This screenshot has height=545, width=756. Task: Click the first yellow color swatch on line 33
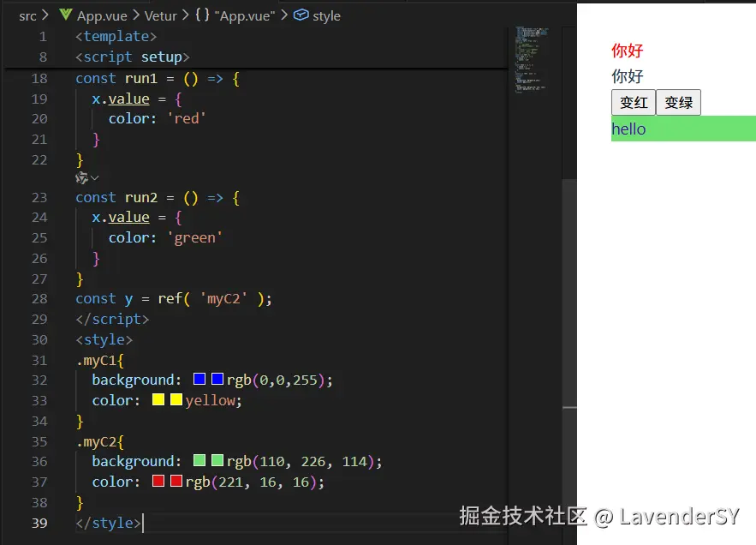coord(158,399)
